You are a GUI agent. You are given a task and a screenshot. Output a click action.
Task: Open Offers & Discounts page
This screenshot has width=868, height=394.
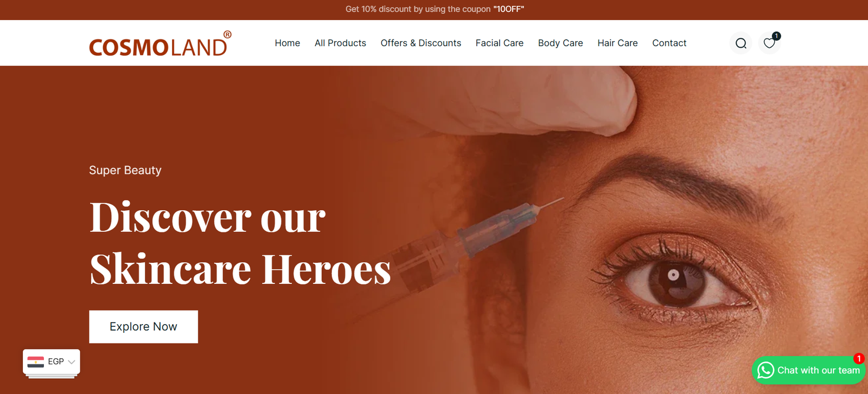421,43
